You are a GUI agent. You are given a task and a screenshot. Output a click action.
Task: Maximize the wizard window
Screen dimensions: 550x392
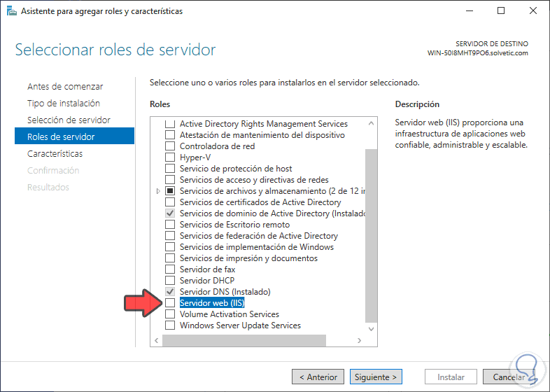[501, 11]
